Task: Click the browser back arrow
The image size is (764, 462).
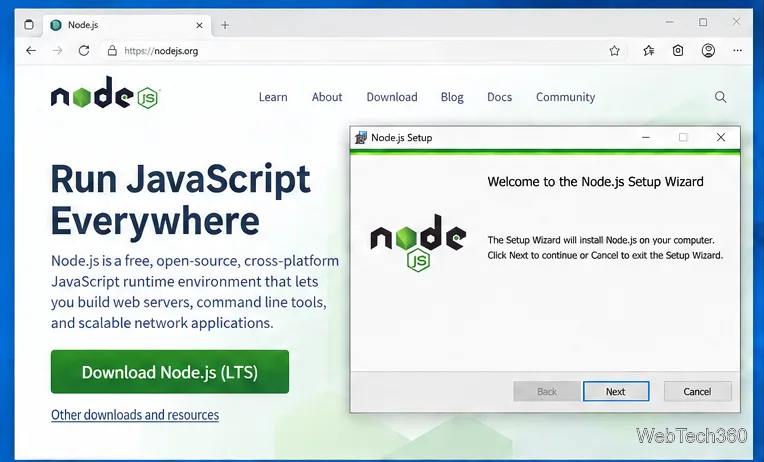Action: [31, 51]
